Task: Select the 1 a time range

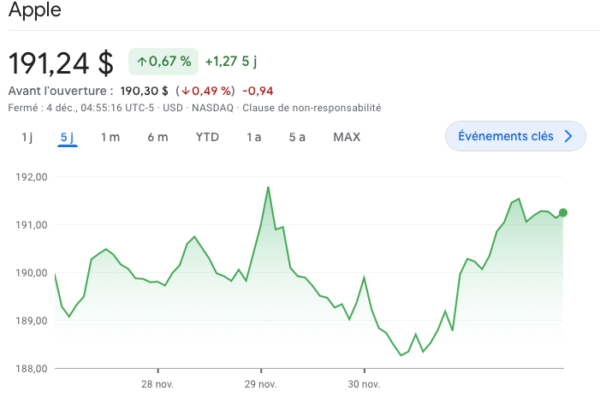Action: 254,137
